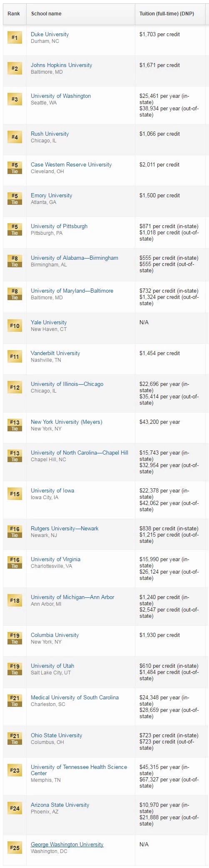This screenshot has width=209, height=868.
Task: Open the George Washington University link
Action: (67, 845)
